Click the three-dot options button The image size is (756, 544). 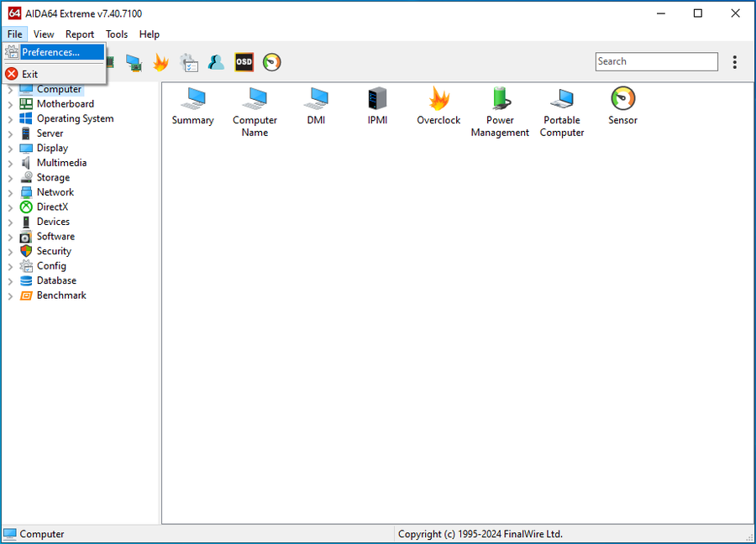735,62
